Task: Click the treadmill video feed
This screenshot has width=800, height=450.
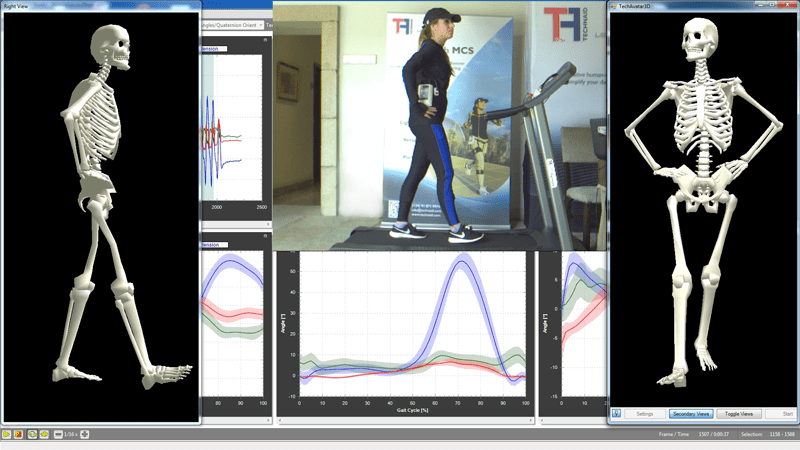Action: pos(440,125)
